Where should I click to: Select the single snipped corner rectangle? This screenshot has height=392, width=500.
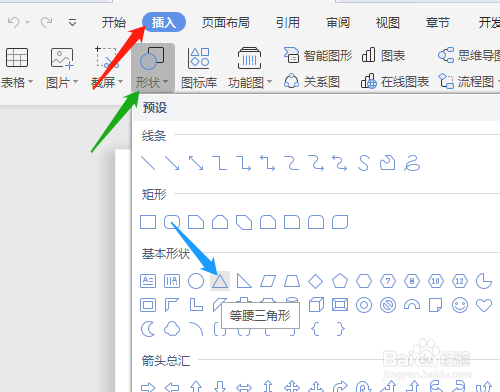196,222
